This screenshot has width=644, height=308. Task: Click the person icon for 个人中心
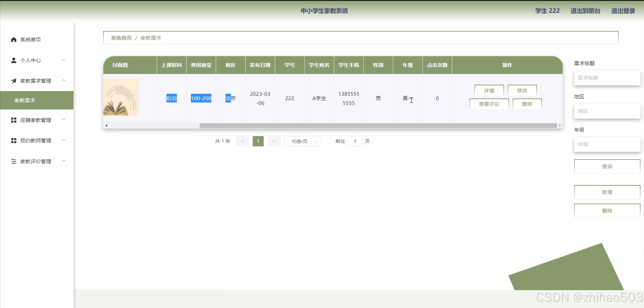(14, 60)
